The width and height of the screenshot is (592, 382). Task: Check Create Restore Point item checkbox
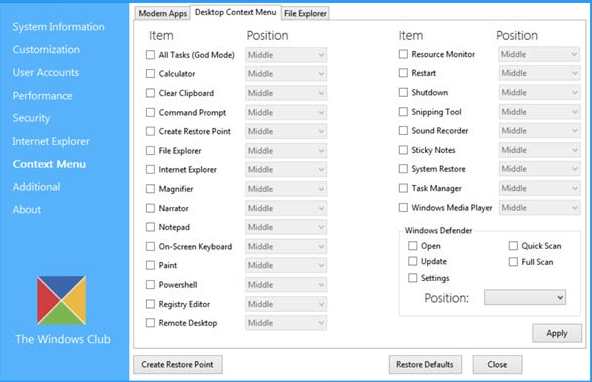(150, 131)
